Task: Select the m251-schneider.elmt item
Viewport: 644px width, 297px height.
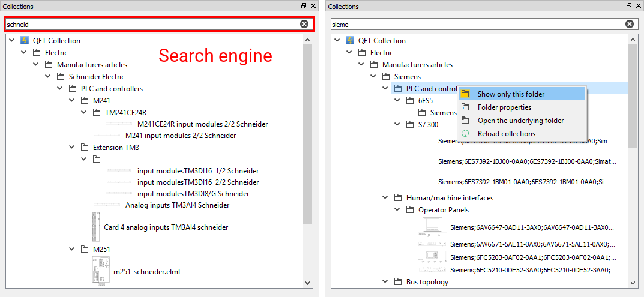Action: click(147, 271)
